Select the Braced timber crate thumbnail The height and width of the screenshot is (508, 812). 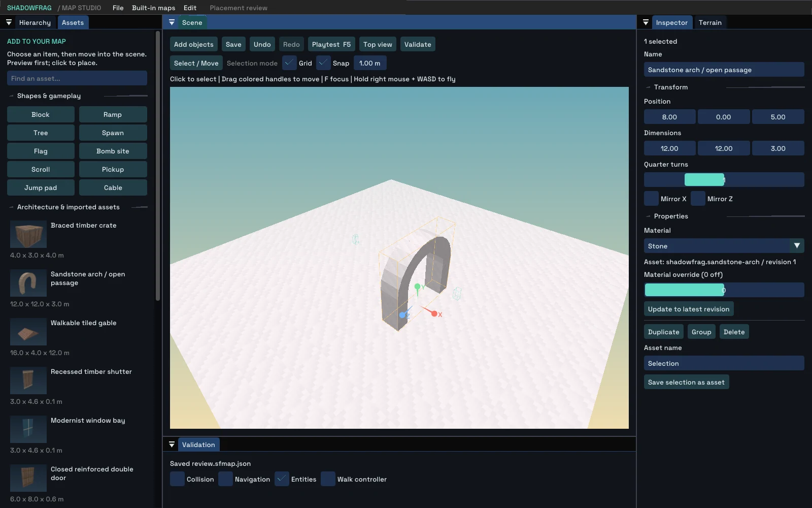(x=28, y=235)
